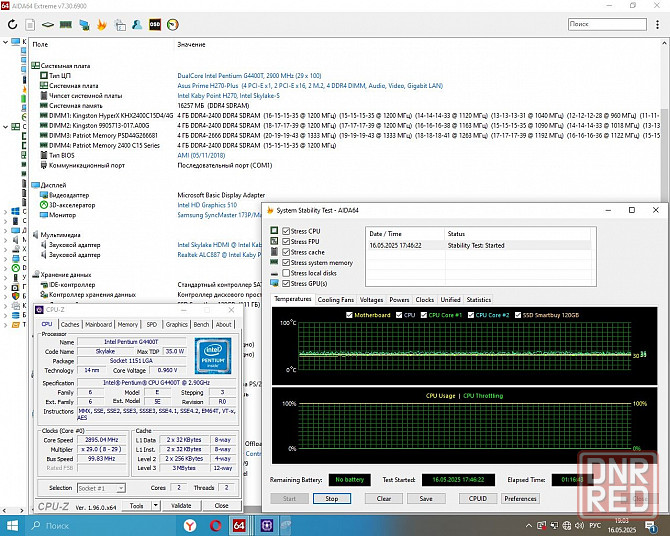This screenshot has width=670, height=536.
Task: Click the RAM module icon in AIDA64 toolbar
Action: click(65, 25)
